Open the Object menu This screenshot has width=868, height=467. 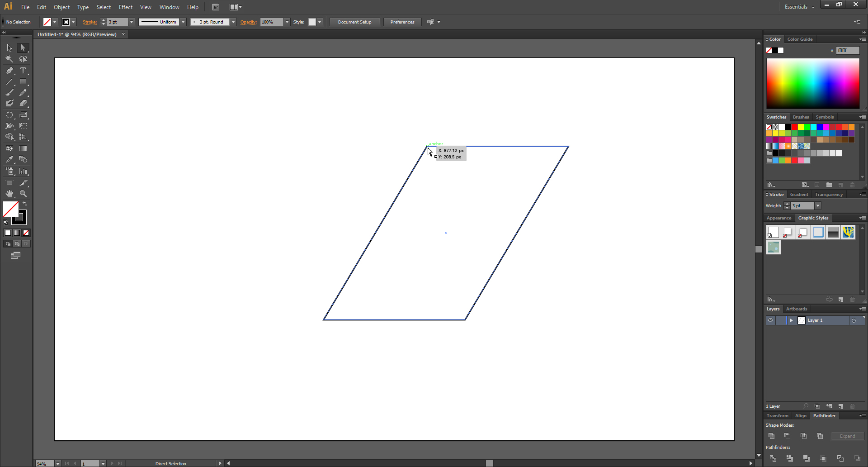61,7
